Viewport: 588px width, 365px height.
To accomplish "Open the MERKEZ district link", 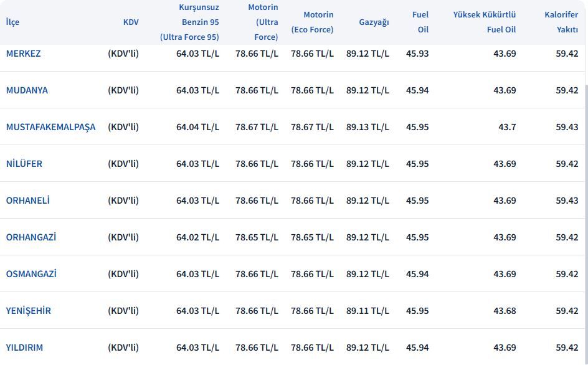I will [23, 54].
